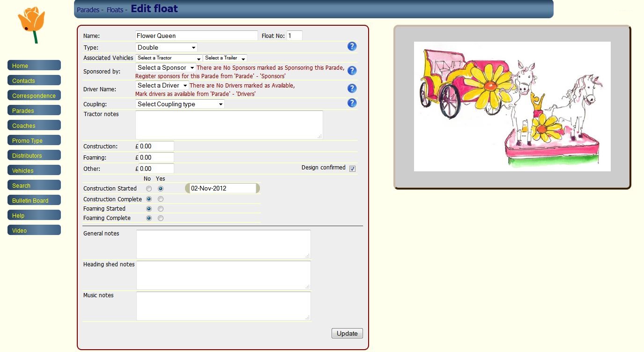
Task: Click the tulip logo icon
Action: [31, 25]
